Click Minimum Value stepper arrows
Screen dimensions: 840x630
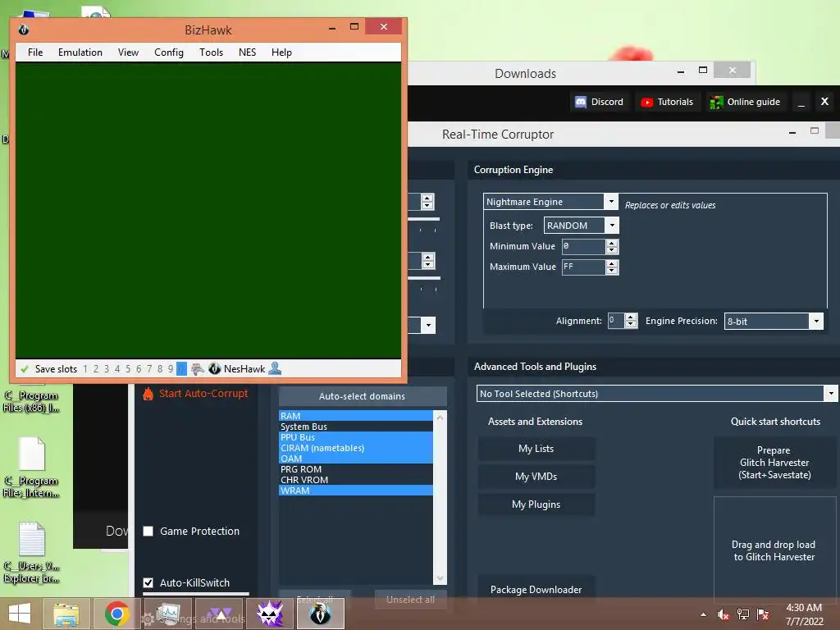[x=612, y=246]
